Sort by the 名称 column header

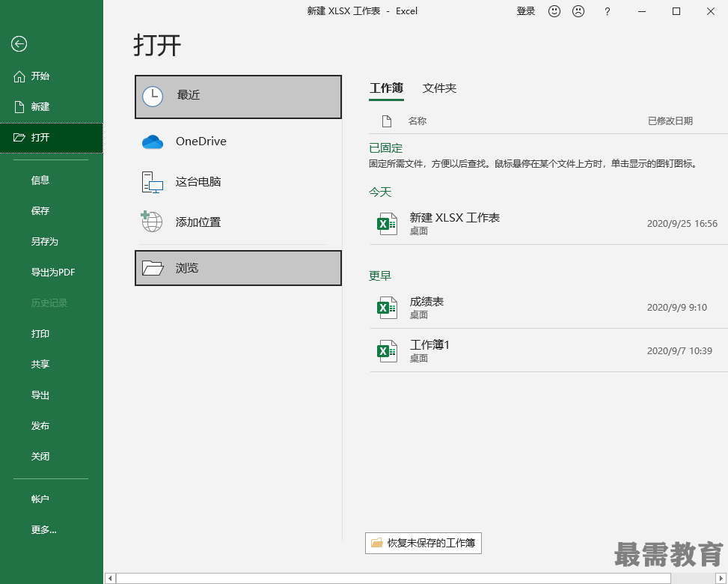click(417, 121)
